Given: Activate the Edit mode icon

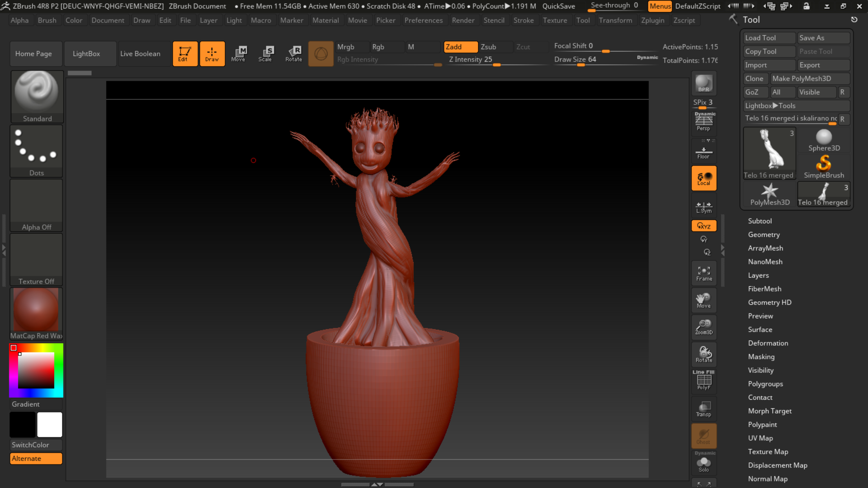Looking at the screenshot, I should point(185,54).
